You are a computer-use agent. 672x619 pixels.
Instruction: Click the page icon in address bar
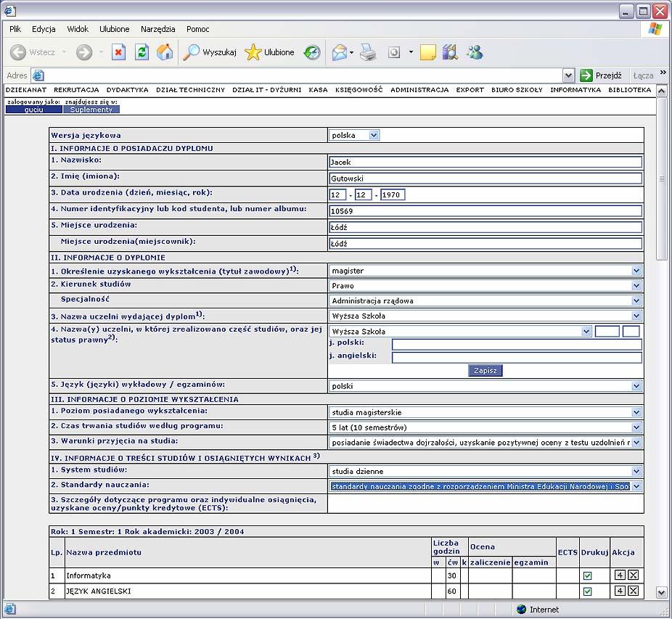coord(38,75)
